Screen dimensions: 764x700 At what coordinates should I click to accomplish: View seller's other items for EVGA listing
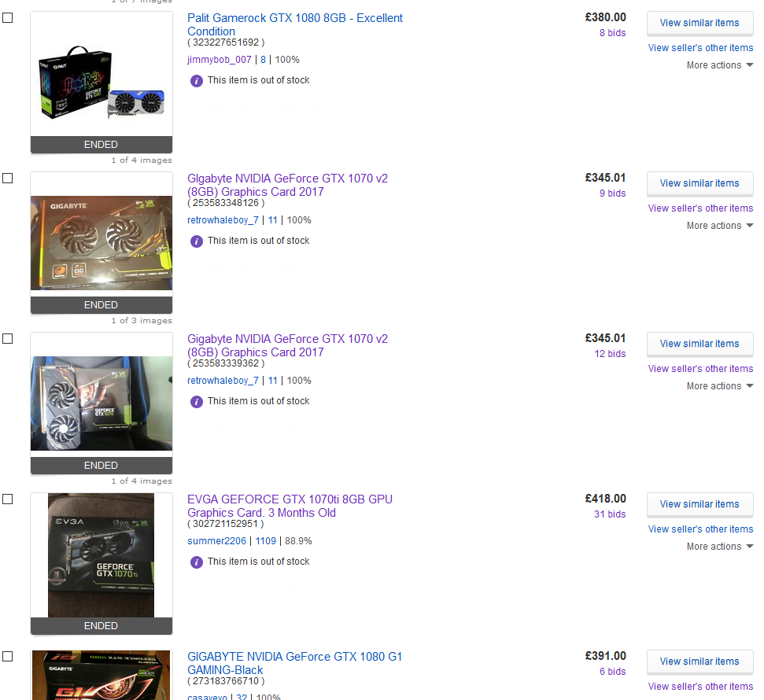tap(700, 529)
